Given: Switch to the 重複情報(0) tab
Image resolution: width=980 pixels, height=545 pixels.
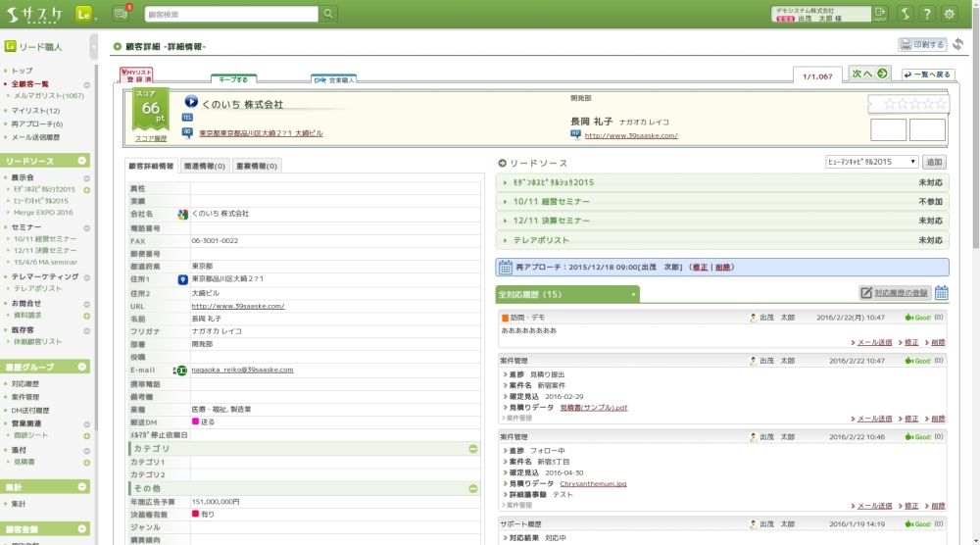Looking at the screenshot, I should click(257, 167).
